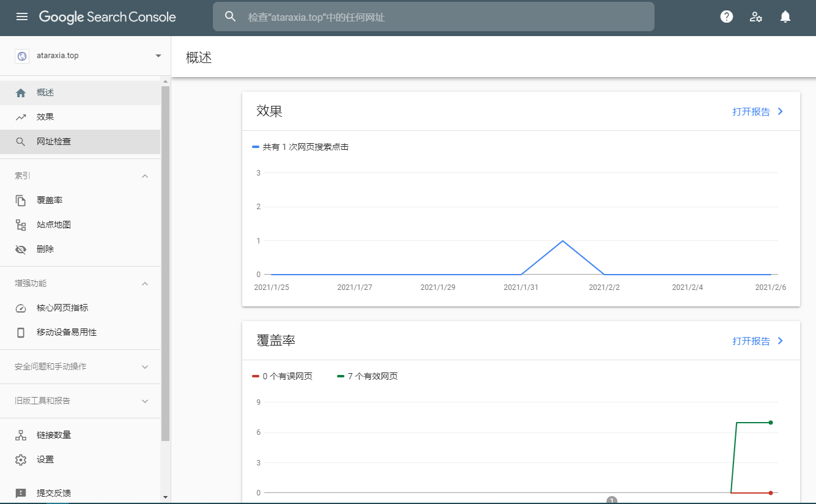Image resolution: width=816 pixels, height=504 pixels.
Task: Go to the 概述 overview page
Action: [80, 93]
